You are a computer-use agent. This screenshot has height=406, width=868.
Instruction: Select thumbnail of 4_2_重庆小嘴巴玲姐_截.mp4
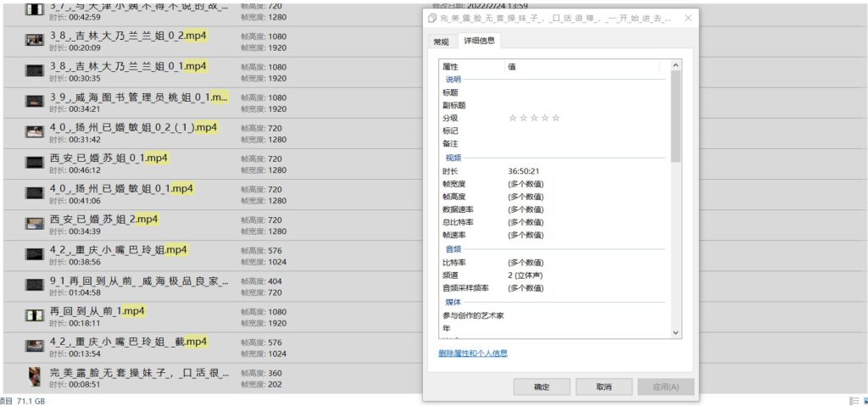34,346
